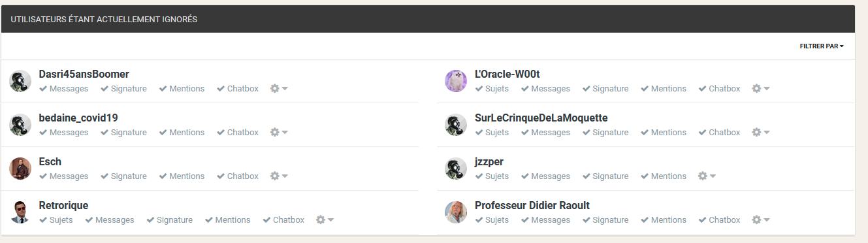The height and width of the screenshot is (243, 868).
Task: Open jzzper's gear settings
Action: (707, 176)
